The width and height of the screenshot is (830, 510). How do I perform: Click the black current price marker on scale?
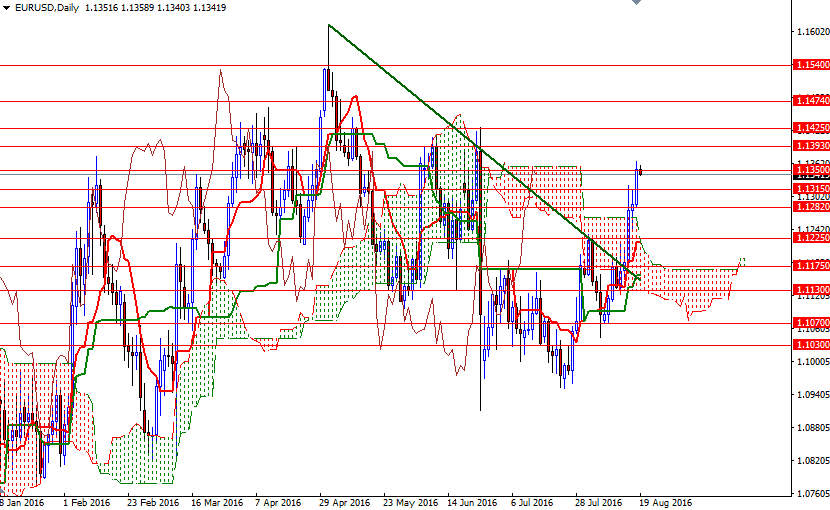tap(811, 176)
